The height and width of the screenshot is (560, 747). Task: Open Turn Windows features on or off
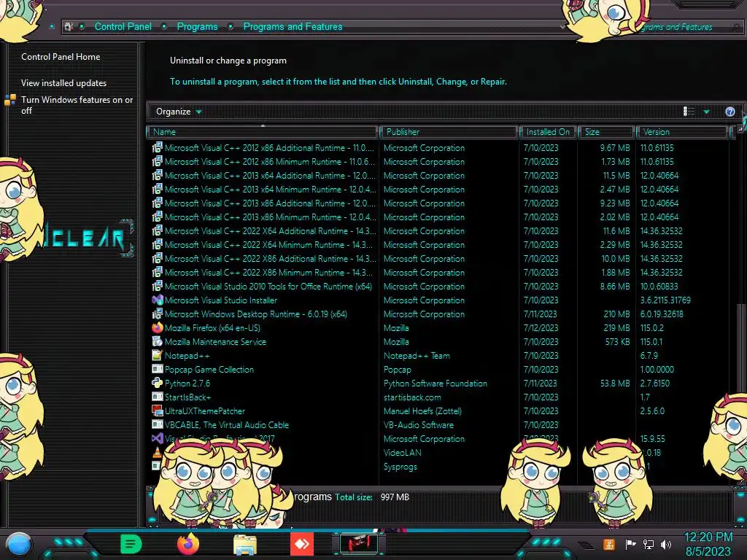pos(77,105)
